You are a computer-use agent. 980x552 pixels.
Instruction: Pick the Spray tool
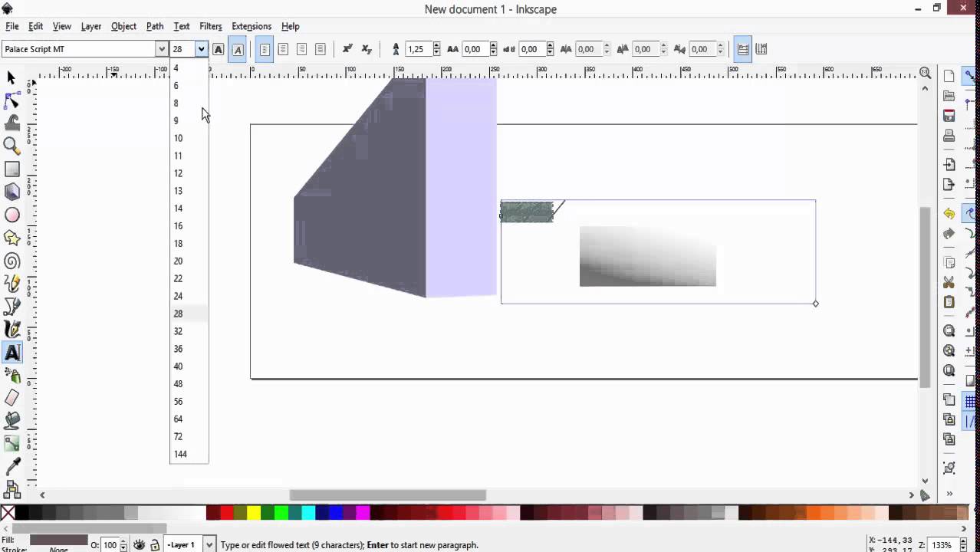tap(12, 376)
